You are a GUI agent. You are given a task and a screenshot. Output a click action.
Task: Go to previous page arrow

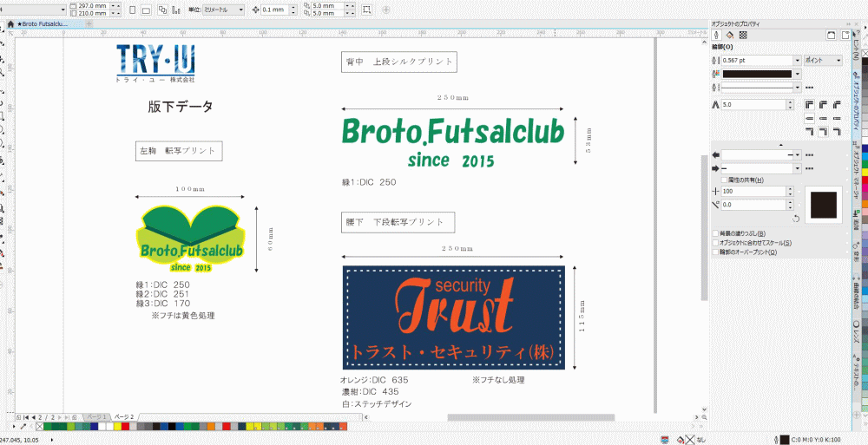pos(33,416)
